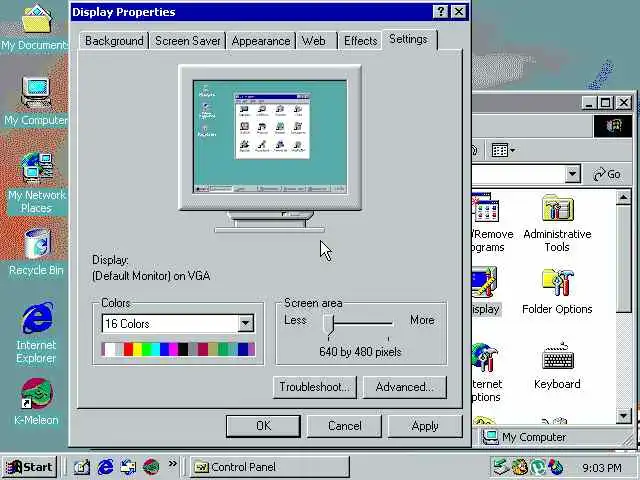Launch Outlook Express from quick launch

(x=128, y=467)
